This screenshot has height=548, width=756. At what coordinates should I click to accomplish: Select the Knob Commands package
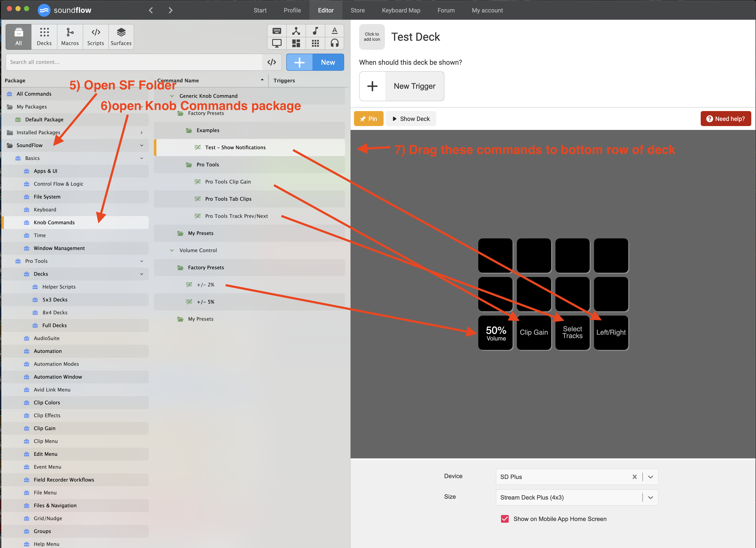(75, 223)
